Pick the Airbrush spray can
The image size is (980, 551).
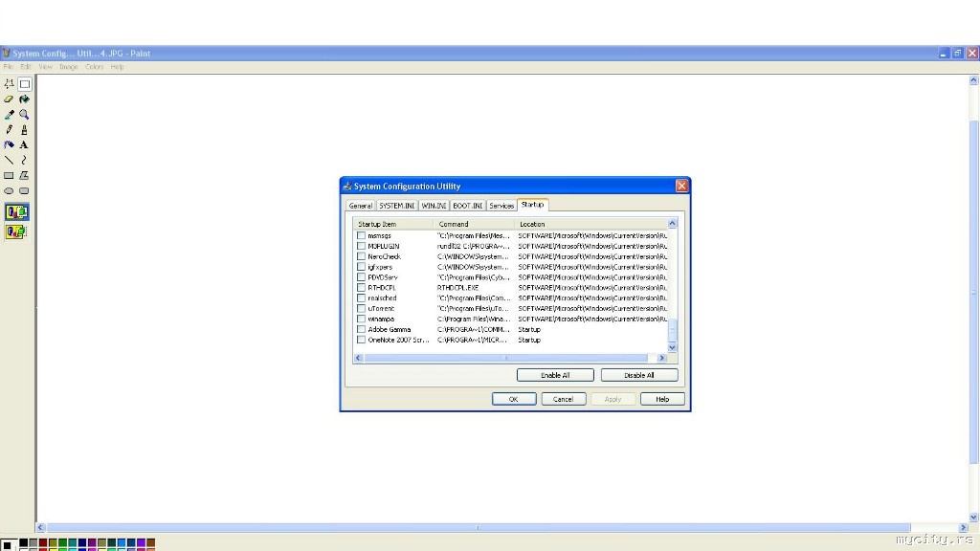pyautogui.click(x=9, y=145)
